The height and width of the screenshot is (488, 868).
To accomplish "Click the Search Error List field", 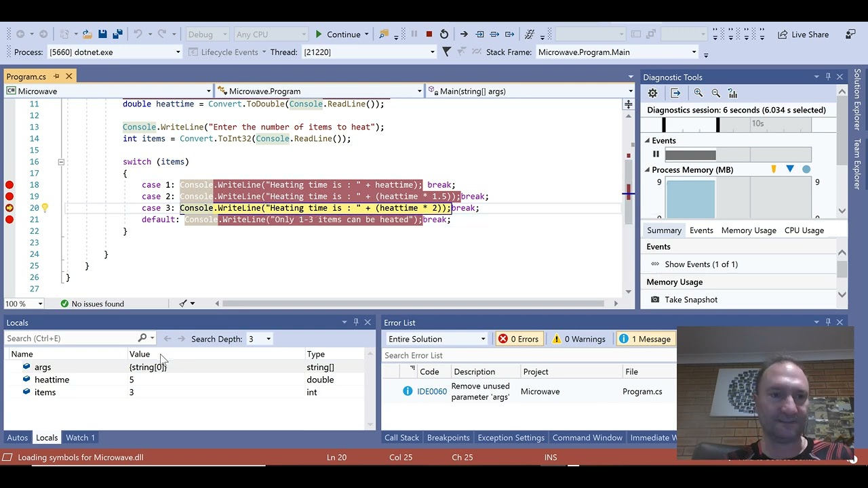I will [x=529, y=355].
